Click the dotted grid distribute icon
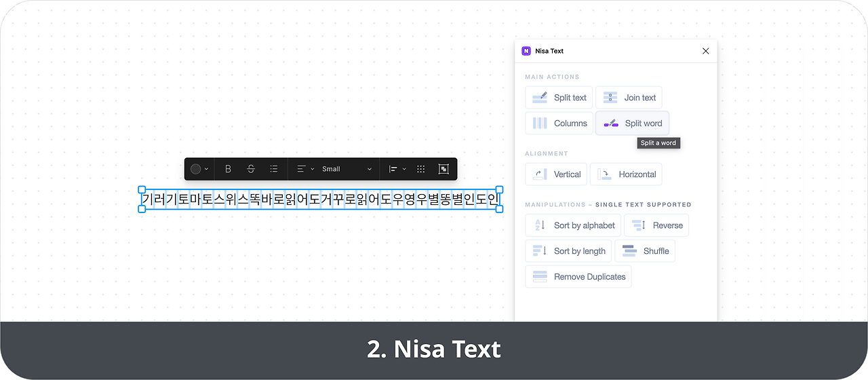The image size is (868, 380). point(420,169)
